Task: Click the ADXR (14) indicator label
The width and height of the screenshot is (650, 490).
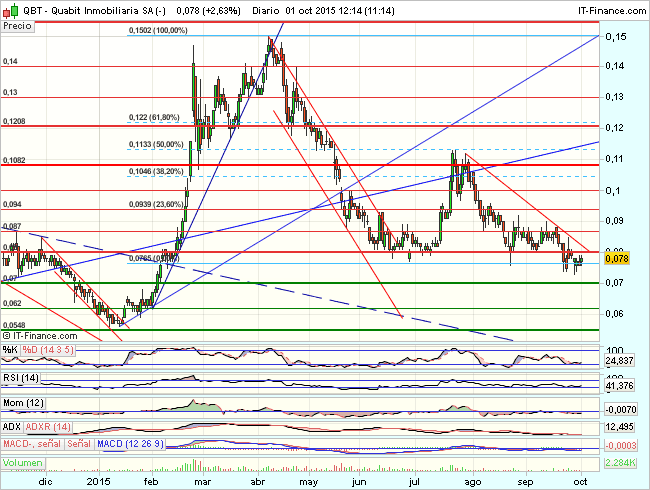Action: [48, 427]
